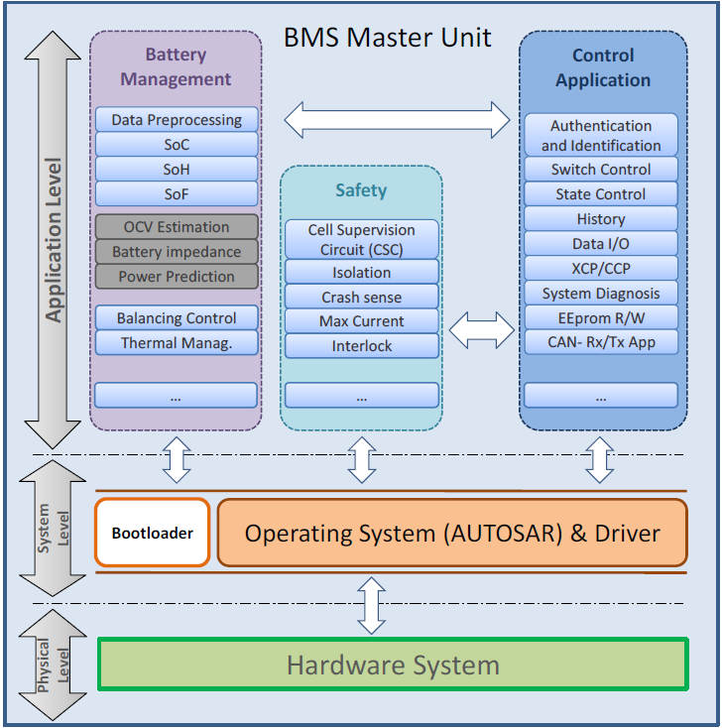Click the vertical arrow below the Battery Management block

[176, 458]
